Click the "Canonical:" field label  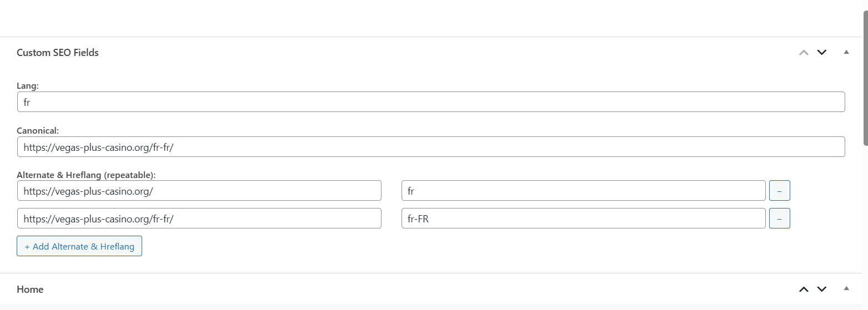click(38, 130)
